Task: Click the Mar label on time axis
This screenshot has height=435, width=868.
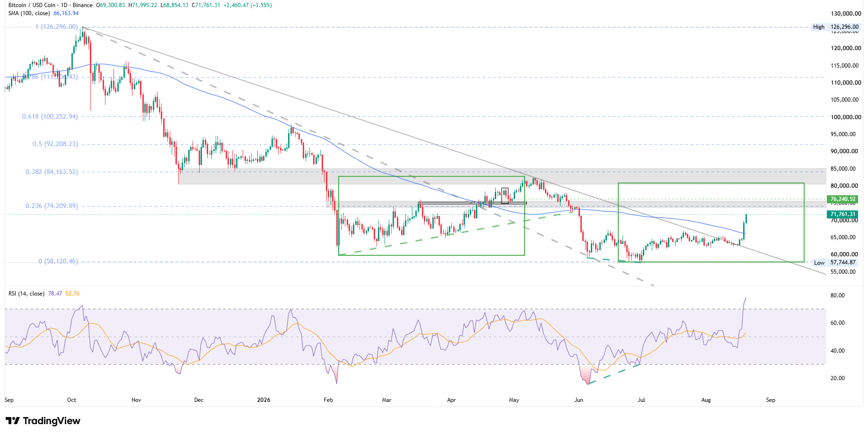Action: click(386, 400)
